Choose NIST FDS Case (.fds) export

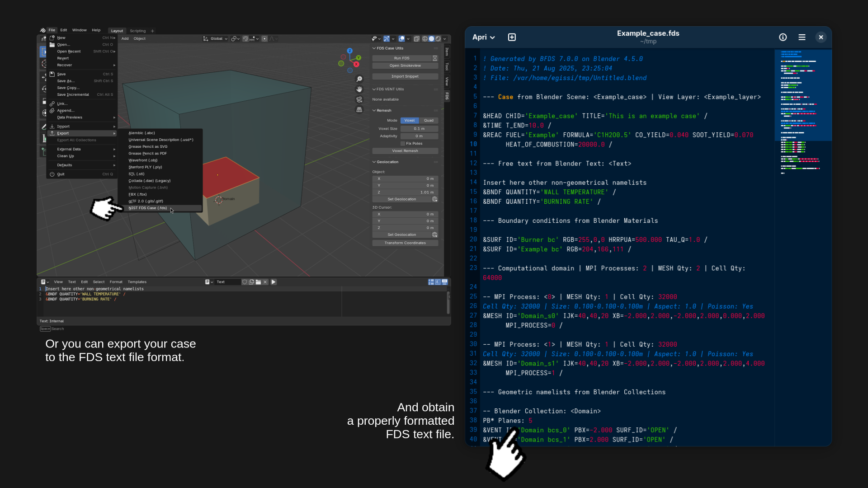160,208
